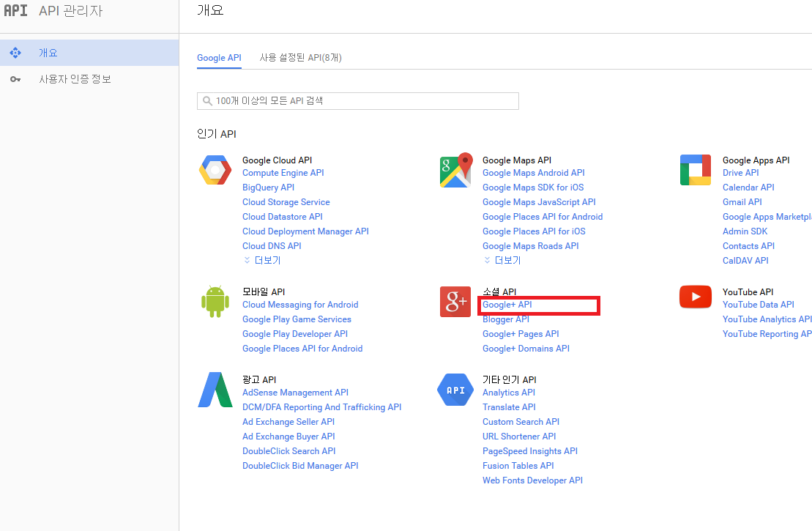The image size is (812, 531).
Task: Click the red Google+ icon
Action: point(455,302)
